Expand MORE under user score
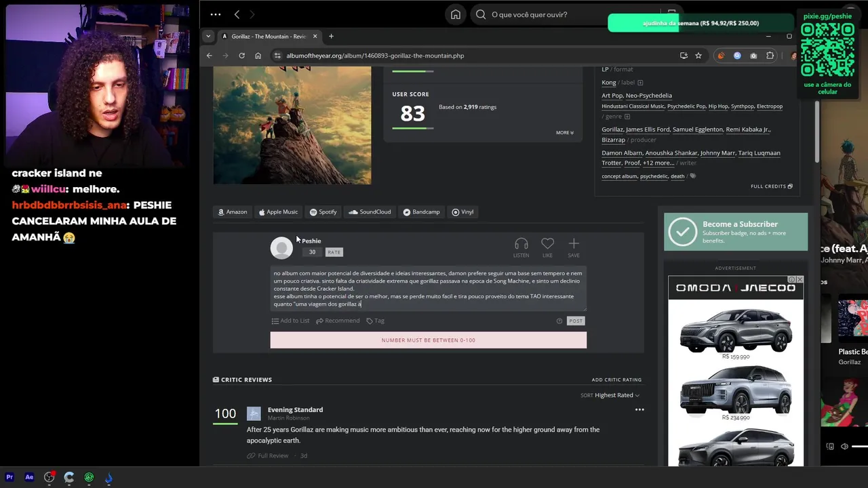Image resolution: width=868 pixels, height=488 pixels. click(565, 133)
